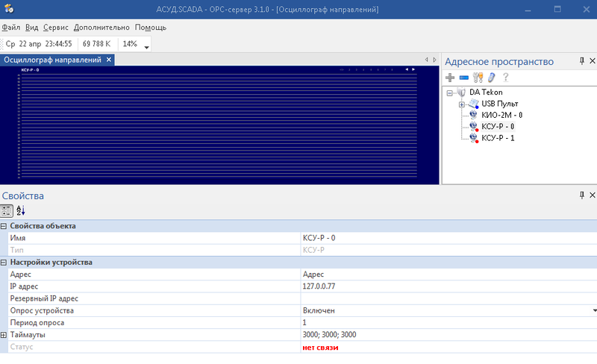Screen dimensions: 597x364
Task: Select USB Пульт in the tree
Action: click(499, 104)
